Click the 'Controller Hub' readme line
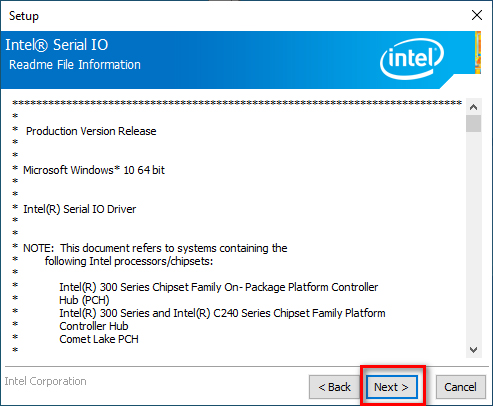This screenshot has height=406, width=493. coord(94,326)
